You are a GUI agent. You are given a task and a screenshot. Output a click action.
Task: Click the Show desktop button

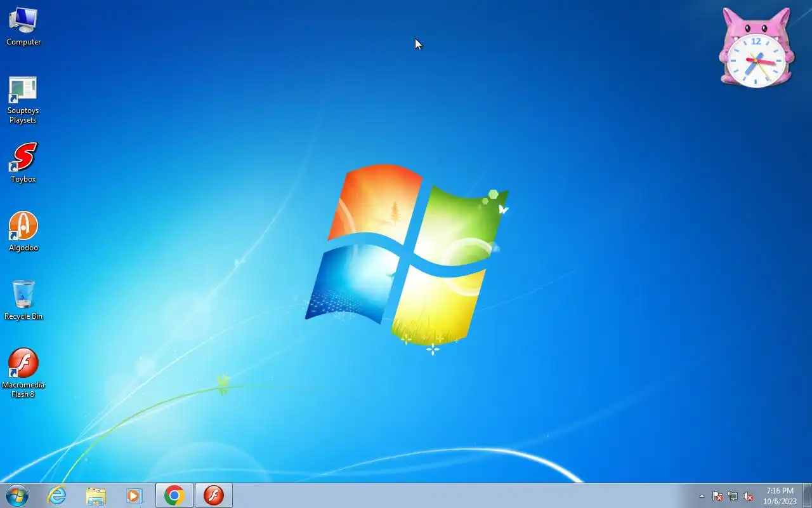click(x=807, y=496)
